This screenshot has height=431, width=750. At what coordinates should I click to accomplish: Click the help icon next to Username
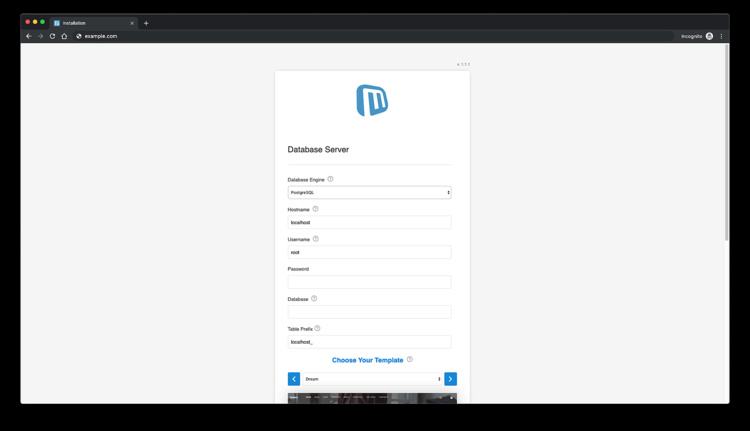(x=316, y=239)
